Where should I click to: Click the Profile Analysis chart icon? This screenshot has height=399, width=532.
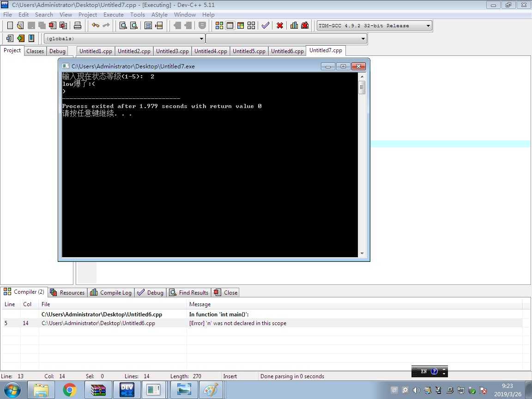[294, 25]
